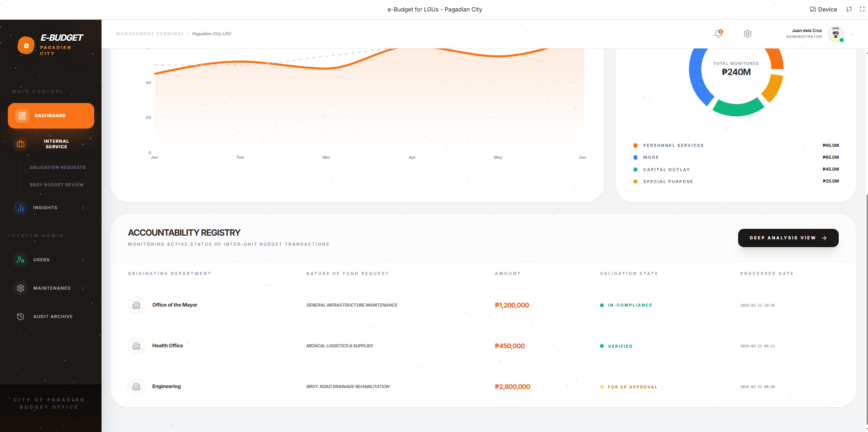
Task: Open Brgy Budget Review submenu item
Action: click(57, 185)
